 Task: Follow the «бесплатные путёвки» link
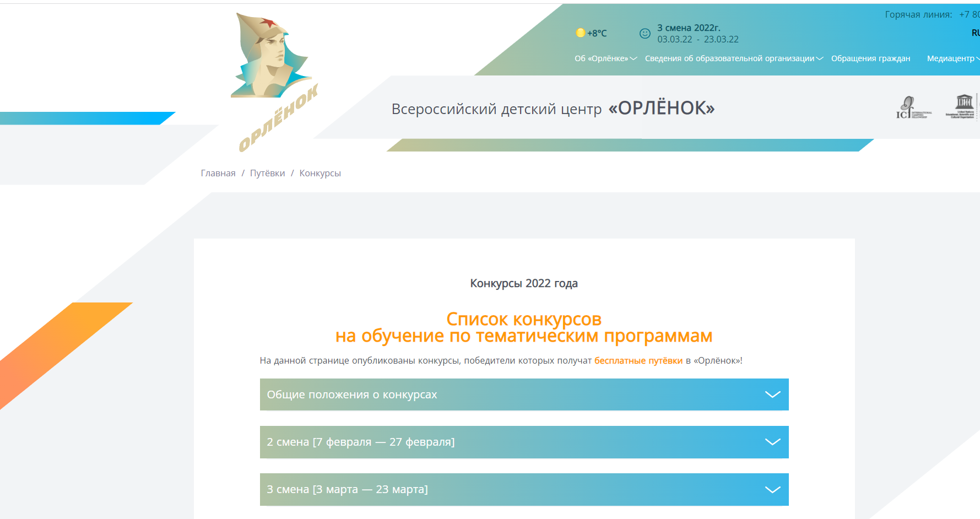coord(638,361)
